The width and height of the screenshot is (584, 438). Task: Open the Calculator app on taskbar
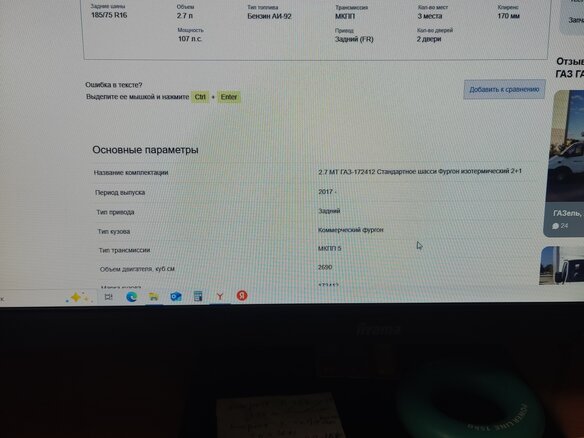coord(198,296)
